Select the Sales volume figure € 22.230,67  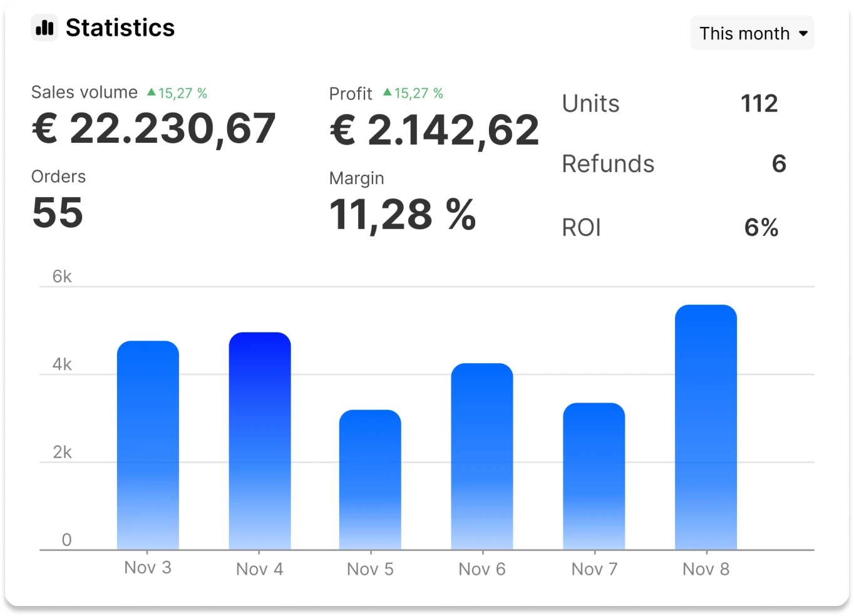pos(152,128)
